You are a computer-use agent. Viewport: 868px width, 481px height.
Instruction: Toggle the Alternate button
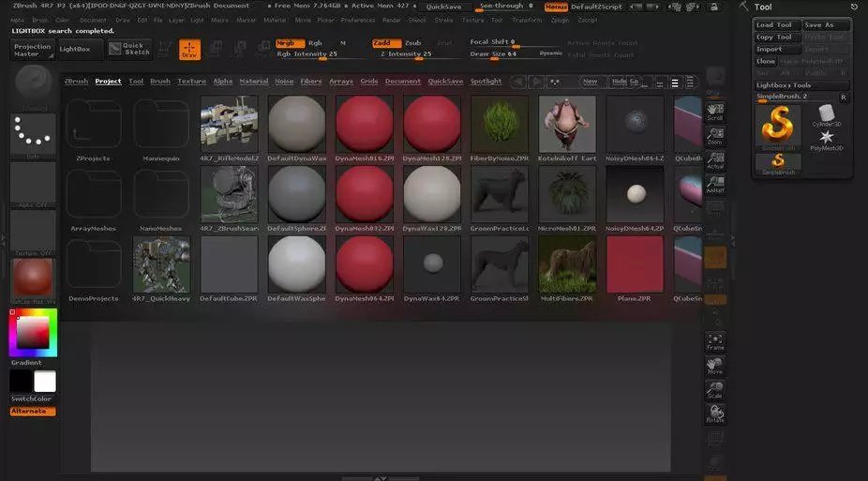[x=33, y=412]
